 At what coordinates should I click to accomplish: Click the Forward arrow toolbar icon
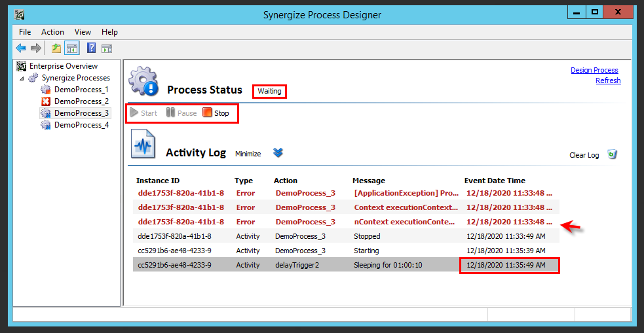(36, 48)
